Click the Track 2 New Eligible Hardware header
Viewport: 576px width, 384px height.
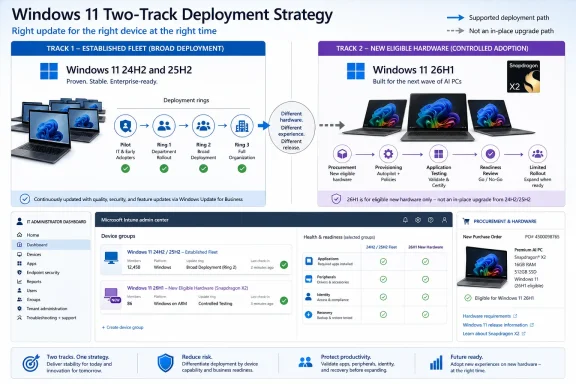click(441, 49)
